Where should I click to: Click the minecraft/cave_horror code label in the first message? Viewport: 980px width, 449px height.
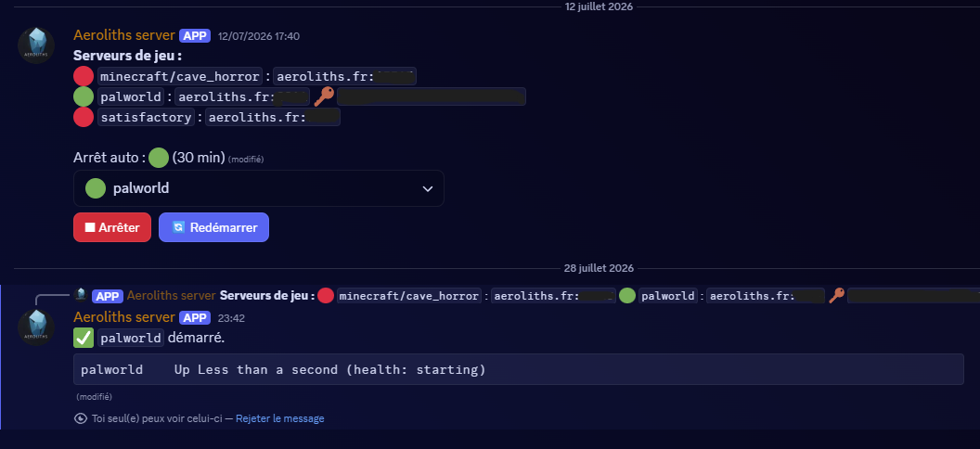(180, 77)
